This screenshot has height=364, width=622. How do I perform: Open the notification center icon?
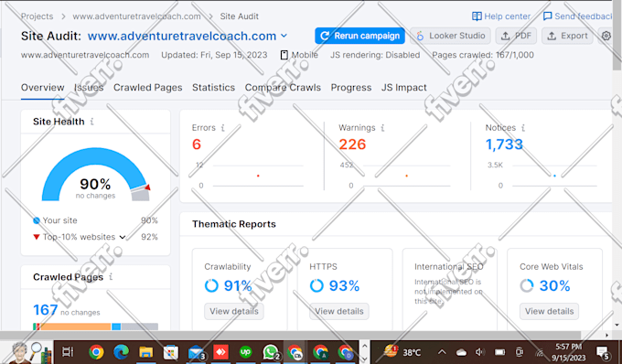pos(603,352)
